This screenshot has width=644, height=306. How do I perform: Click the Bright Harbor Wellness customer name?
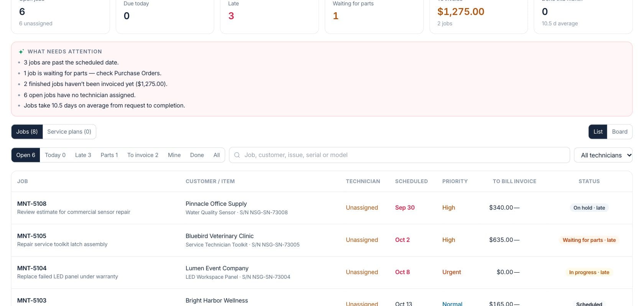pos(217,301)
